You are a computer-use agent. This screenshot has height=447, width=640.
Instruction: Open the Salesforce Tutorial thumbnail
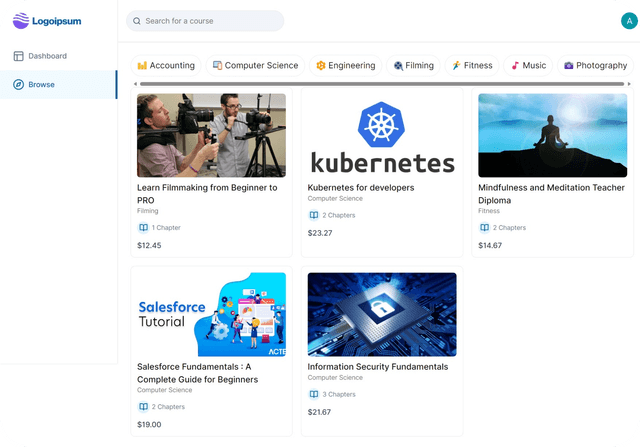[x=211, y=314]
